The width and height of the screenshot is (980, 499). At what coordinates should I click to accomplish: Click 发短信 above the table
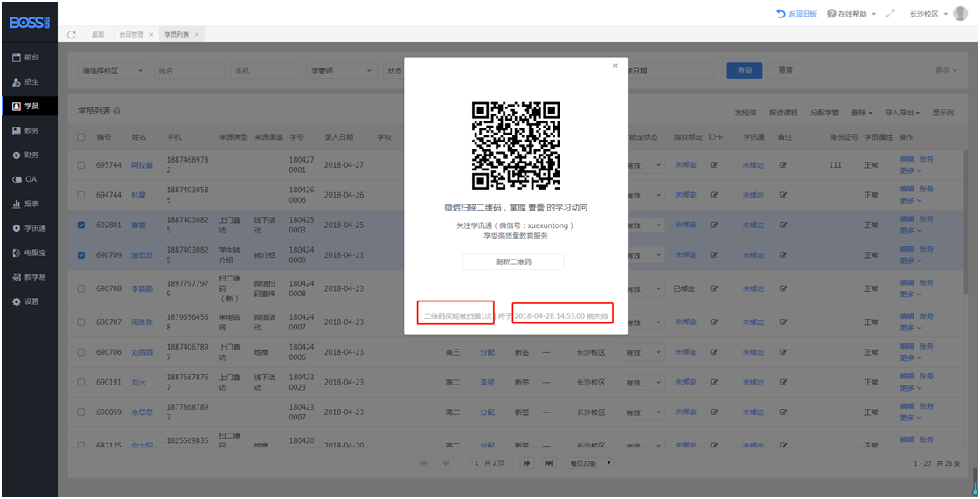745,113
